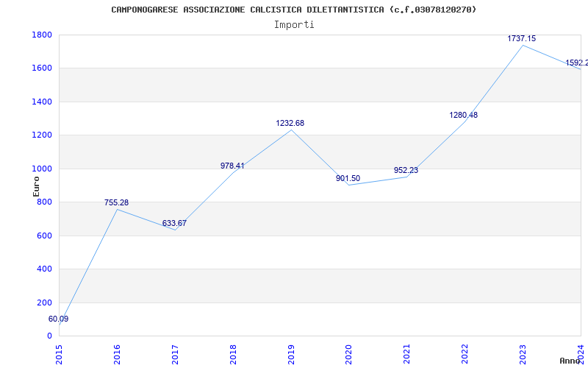Click the 1600 value on the Euro axis
588x368 pixels.
point(42,68)
